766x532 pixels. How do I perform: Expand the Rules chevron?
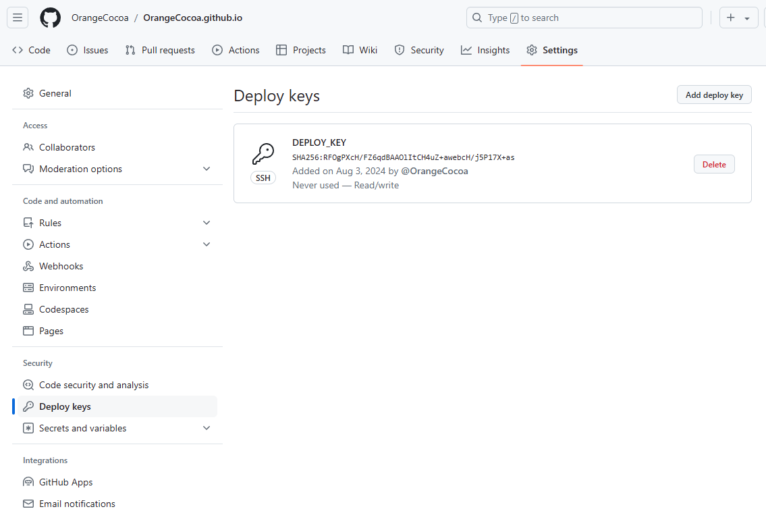point(207,223)
